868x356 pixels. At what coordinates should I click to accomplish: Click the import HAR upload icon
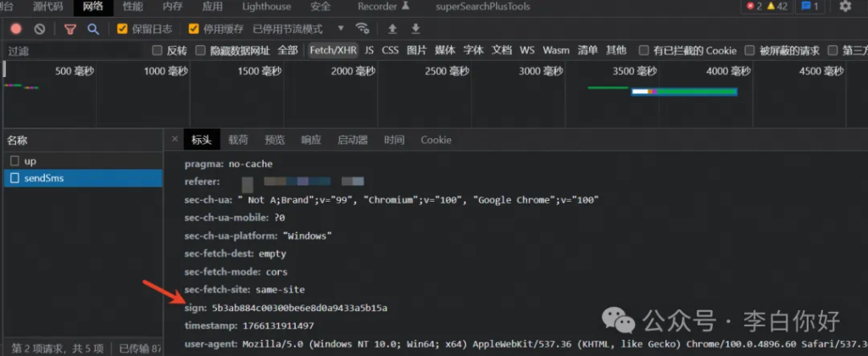tap(392, 29)
